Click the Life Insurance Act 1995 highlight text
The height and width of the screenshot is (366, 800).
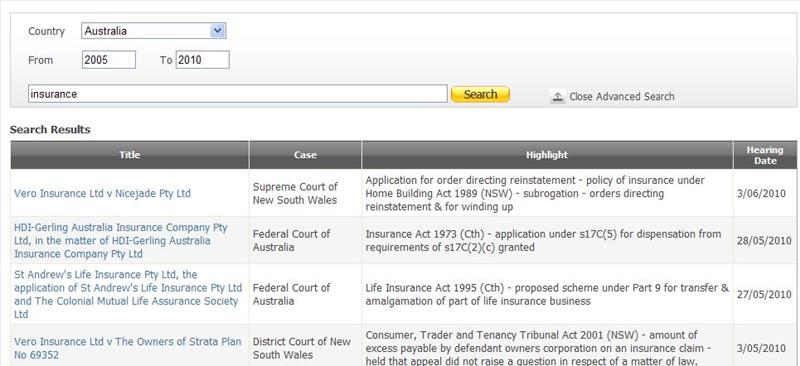coord(547,295)
